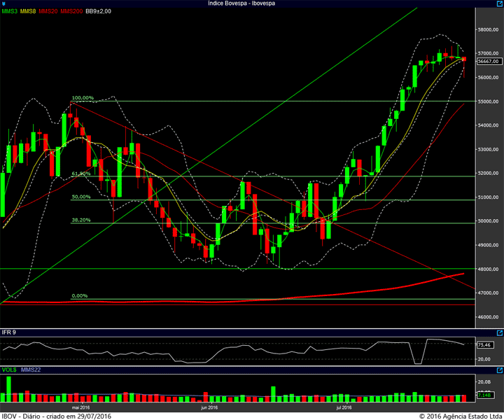504x420 pixels.
Task: Click the pop-out icon of the IFR 9 panel
Action: (x=500, y=333)
